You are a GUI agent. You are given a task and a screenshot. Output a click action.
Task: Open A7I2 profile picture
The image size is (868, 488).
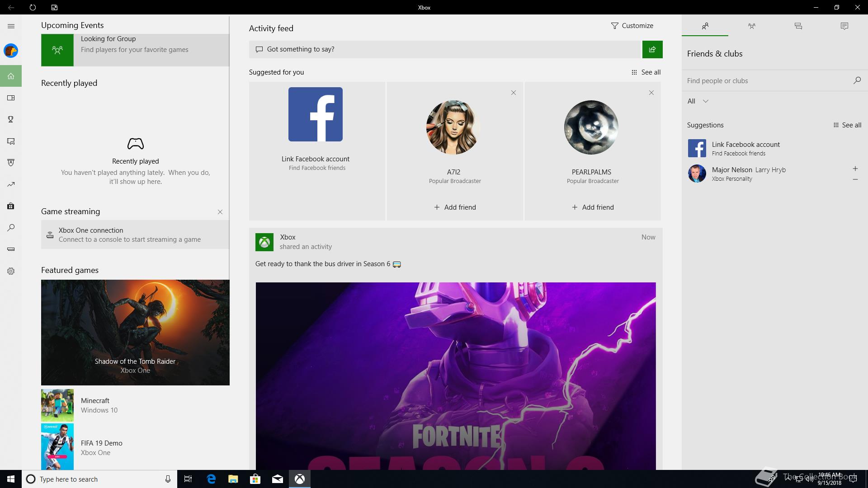coord(453,127)
